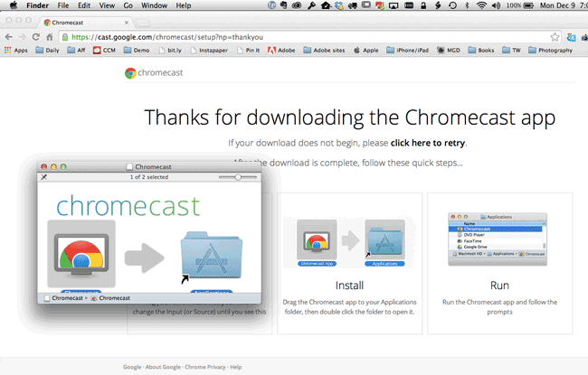The height and width of the screenshot is (375, 588).
Task: Open the Demo bookmarks folder
Action: pos(137,50)
